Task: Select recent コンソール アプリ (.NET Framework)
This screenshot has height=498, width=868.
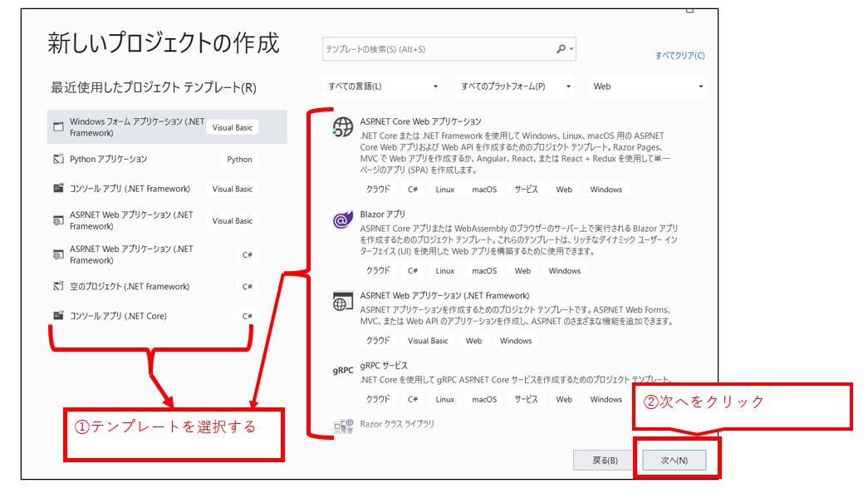Action: click(167, 189)
